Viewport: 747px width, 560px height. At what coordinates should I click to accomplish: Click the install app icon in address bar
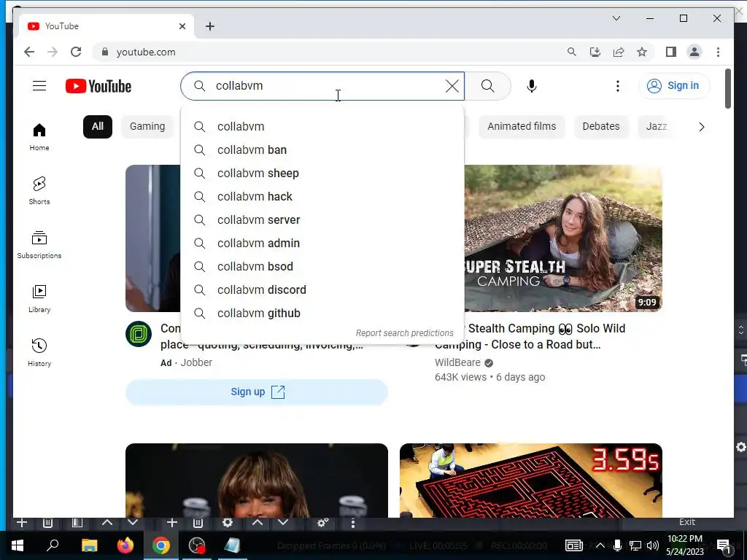tap(595, 52)
